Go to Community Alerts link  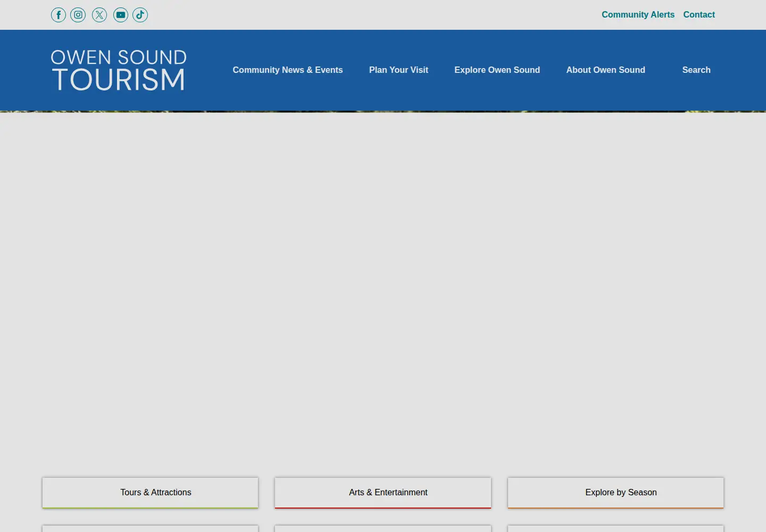pos(638,15)
